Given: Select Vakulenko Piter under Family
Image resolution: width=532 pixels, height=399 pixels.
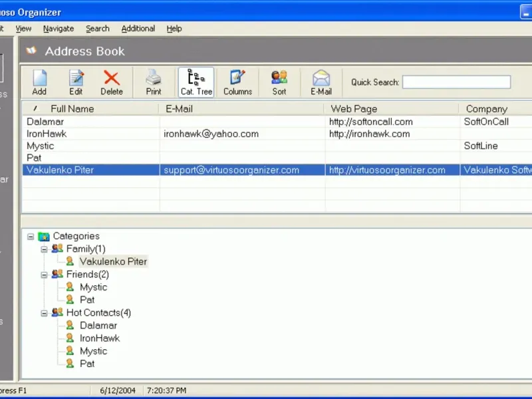Looking at the screenshot, I should (x=113, y=261).
